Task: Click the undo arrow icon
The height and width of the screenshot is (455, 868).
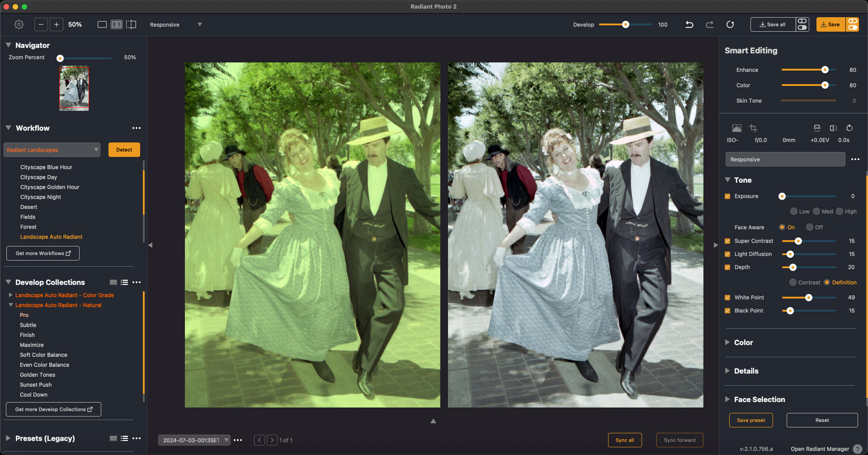Action: pyautogui.click(x=689, y=24)
